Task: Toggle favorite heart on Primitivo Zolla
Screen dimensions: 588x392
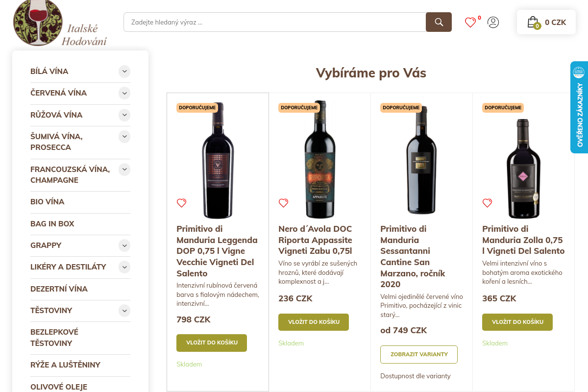Action: 488,203
